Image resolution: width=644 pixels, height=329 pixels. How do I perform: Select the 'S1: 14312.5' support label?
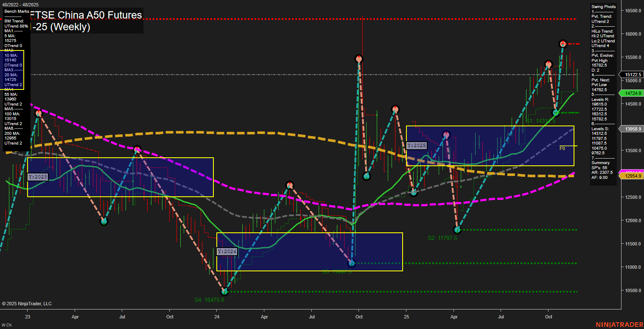coord(541,121)
